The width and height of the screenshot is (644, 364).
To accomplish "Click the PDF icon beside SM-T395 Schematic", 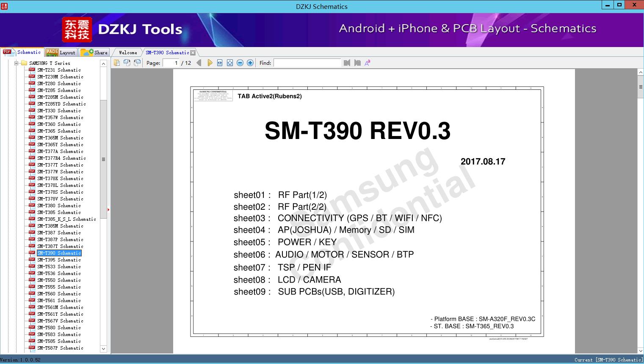I will click(32, 260).
